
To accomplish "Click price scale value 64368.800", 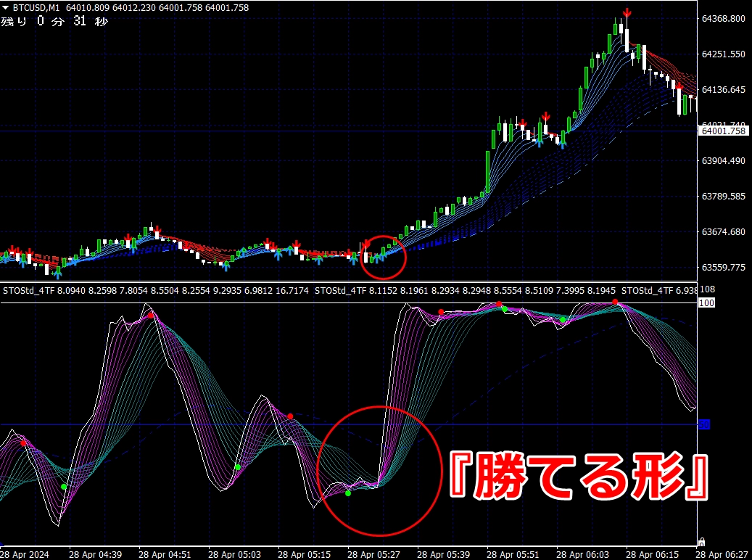I will 723,19.
